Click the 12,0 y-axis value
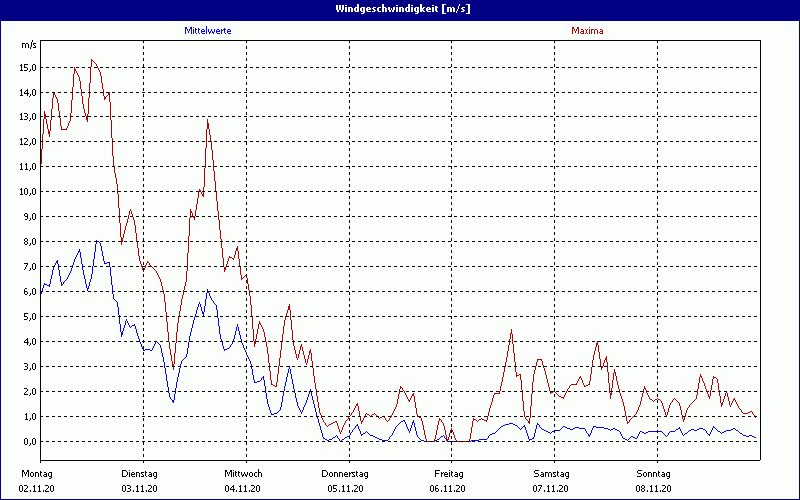Viewport: 800px width, 500px height. coord(28,141)
